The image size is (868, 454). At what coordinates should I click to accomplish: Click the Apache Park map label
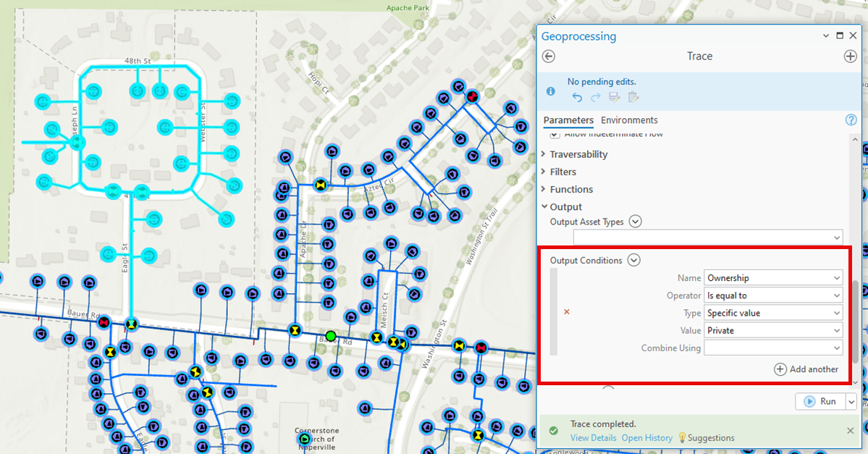point(408,8)
